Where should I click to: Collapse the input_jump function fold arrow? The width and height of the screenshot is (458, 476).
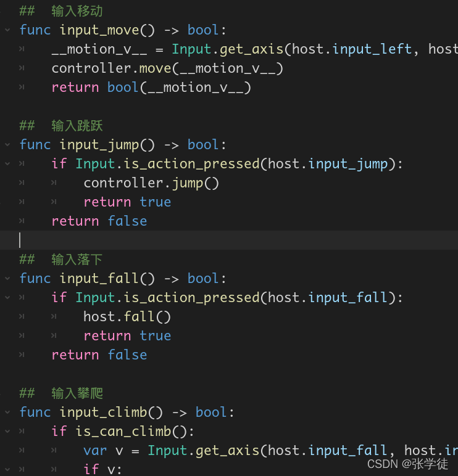tap(7, 145)
